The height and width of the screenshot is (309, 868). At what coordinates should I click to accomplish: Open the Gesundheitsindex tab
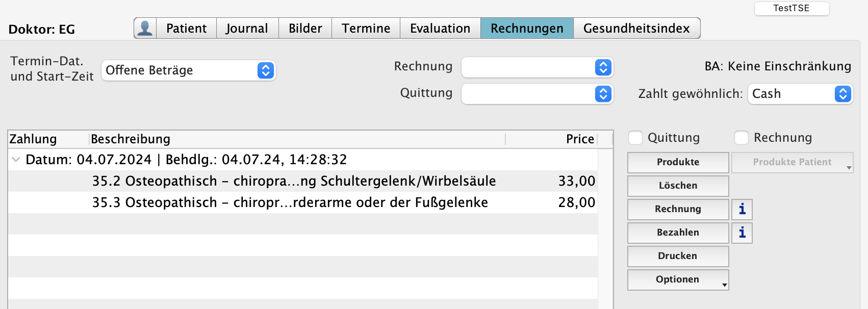[636, 28]
